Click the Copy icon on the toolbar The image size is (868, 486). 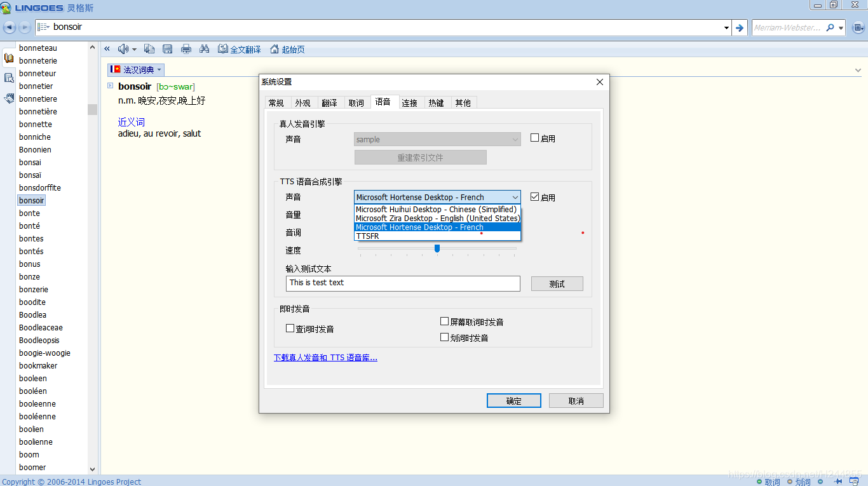coord(149,49)
